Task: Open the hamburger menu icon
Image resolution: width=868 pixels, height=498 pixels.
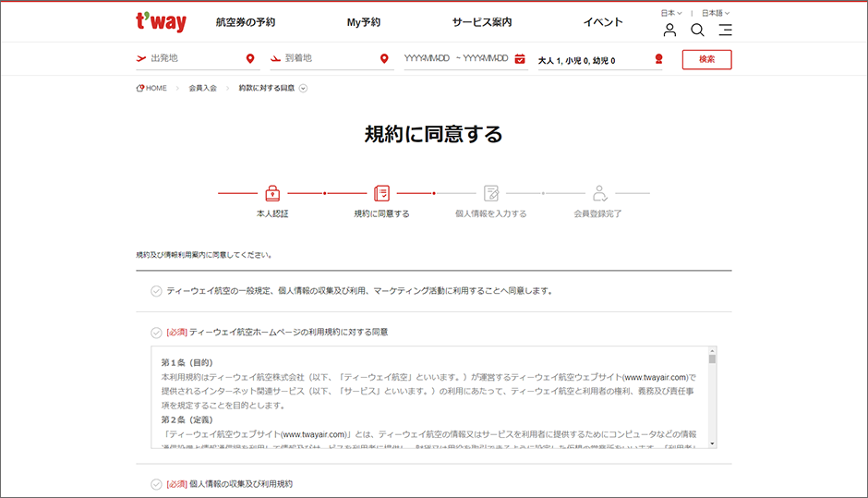Action: pyautogui.click(x=725, y=30)
